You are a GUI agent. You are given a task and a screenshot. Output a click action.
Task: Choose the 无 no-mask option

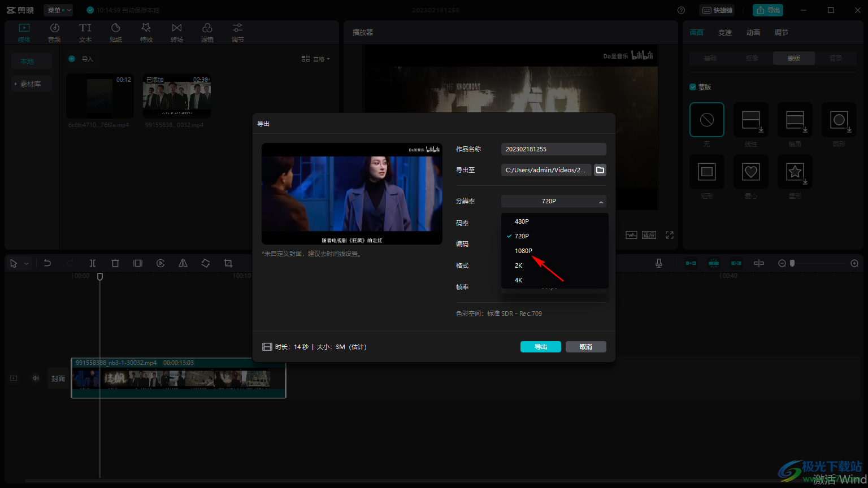tap(707, 120)
